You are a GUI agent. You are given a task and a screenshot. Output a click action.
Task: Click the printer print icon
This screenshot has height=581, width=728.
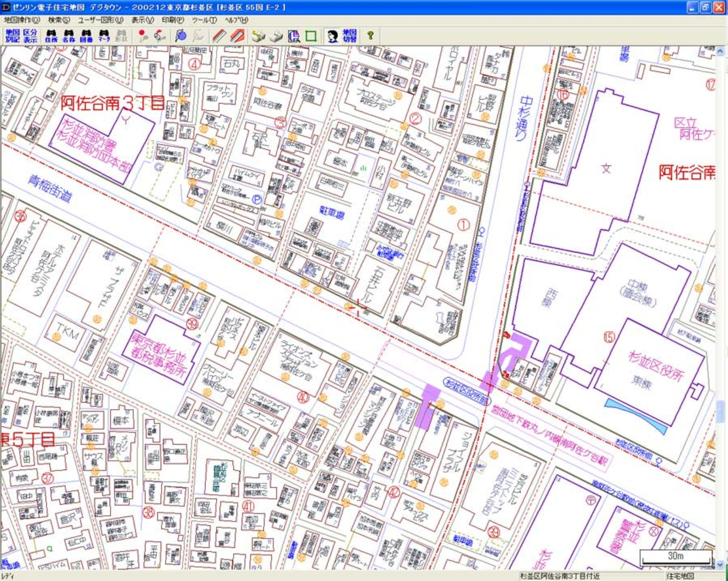tap(277, 36)
